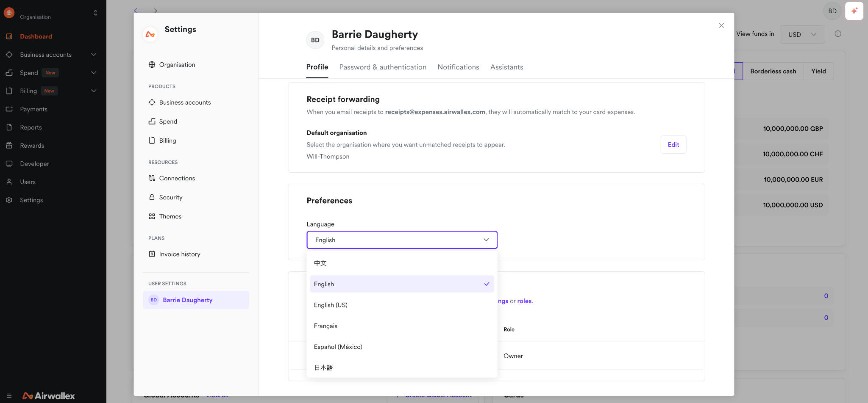Click the 10,000,000.00 CHF balance
The image size is (868, 403).
pos(793,154)
